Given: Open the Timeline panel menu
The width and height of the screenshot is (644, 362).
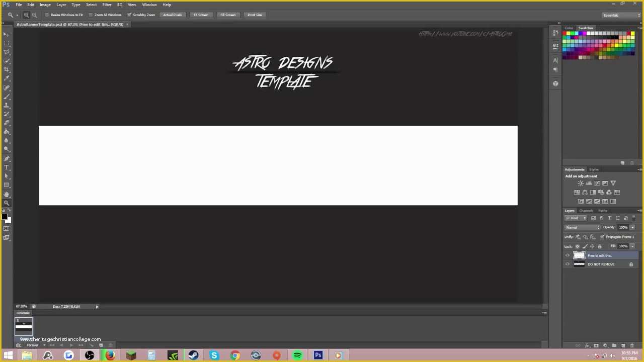Looking at the screenshot, I should tap(544, 313).
